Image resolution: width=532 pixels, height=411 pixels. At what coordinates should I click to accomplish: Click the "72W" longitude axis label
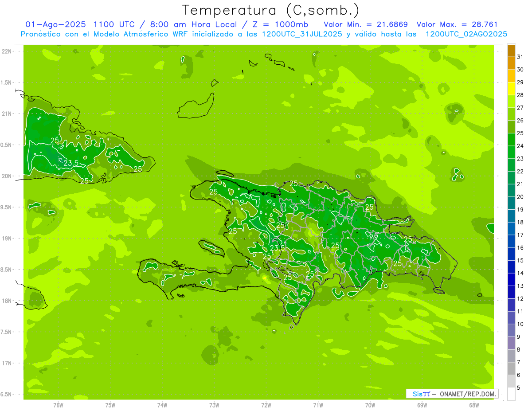(266, 405)
